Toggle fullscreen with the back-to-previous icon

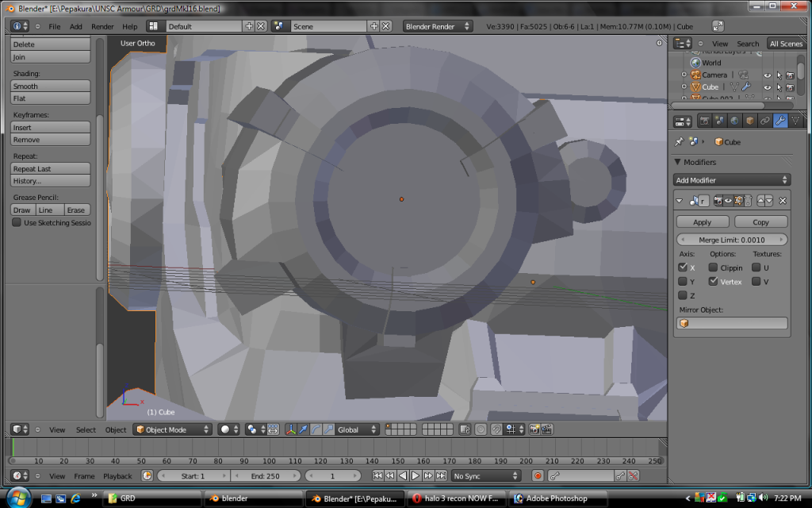coord(718,26)
